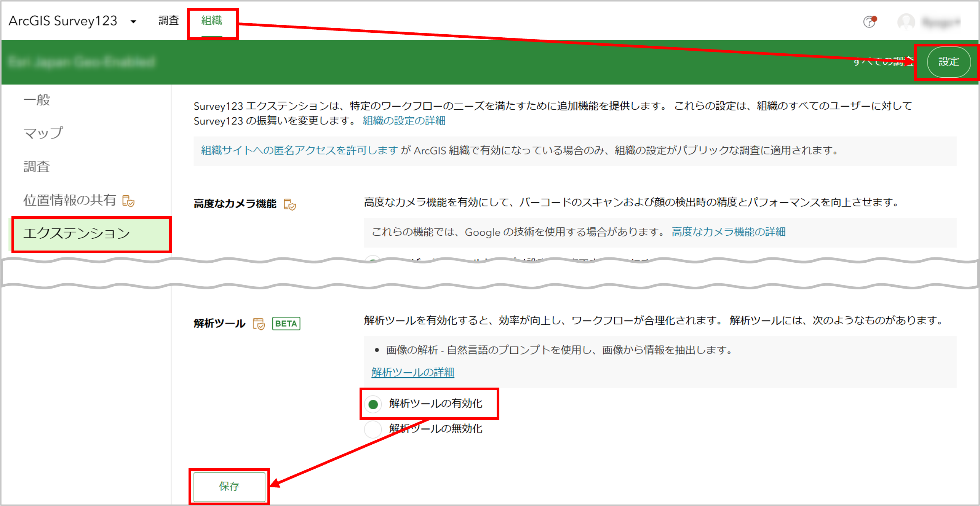Open the 解析ツールの詳細 link
Screen dimensions: 980x506
[412, 372]
